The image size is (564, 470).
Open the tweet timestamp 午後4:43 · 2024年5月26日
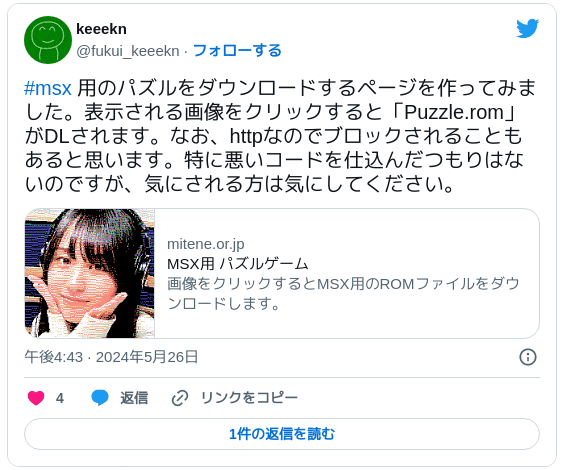tap(111, 357)
